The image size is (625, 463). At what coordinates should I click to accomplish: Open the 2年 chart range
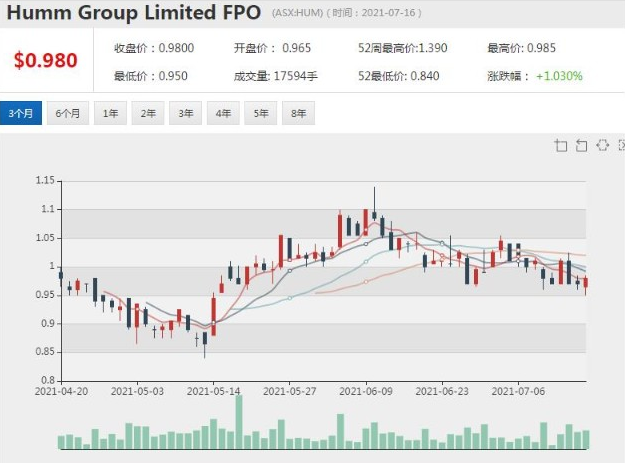click(x=147, y=114)
